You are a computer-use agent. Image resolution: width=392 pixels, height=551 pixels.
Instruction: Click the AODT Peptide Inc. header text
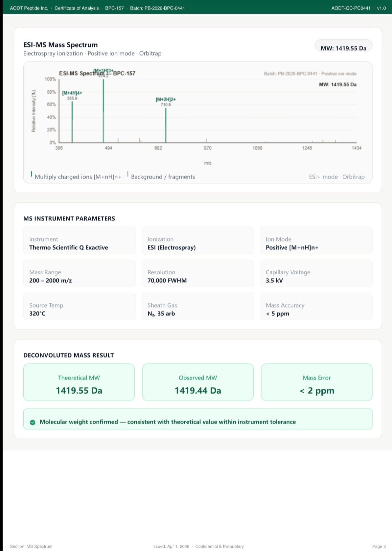(x=29, y=8)
